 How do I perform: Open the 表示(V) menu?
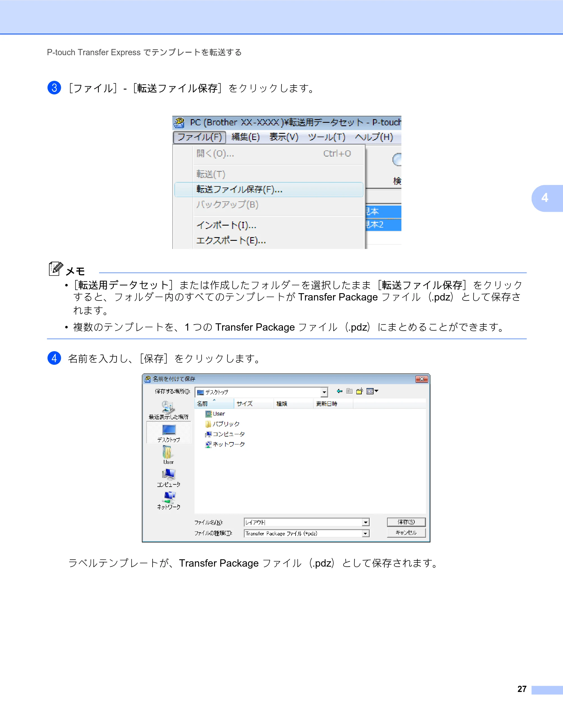pos(284,137)
